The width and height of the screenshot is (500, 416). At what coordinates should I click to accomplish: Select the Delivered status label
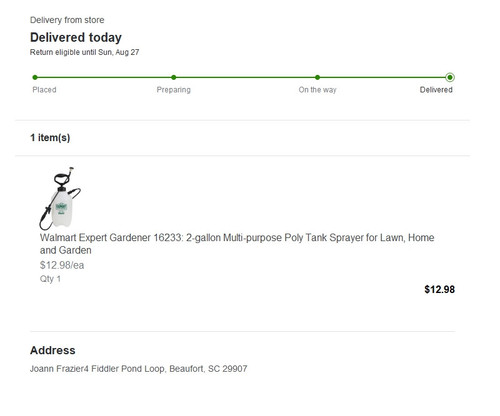tap(436, 90)
